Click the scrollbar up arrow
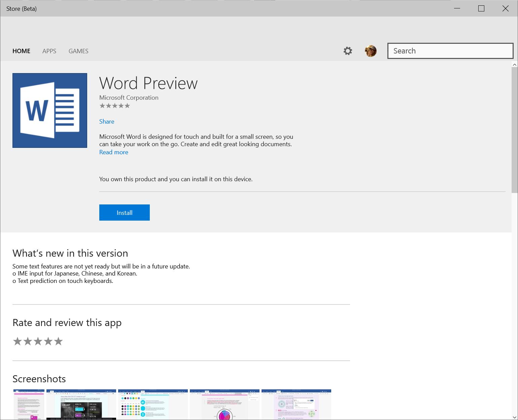 coord(515,64)
